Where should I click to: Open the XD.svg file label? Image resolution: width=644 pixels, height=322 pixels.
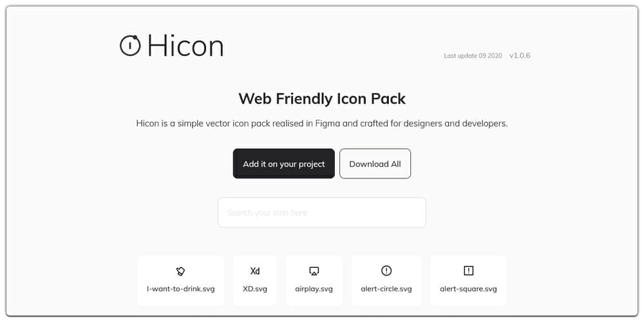tap(255, 289)
